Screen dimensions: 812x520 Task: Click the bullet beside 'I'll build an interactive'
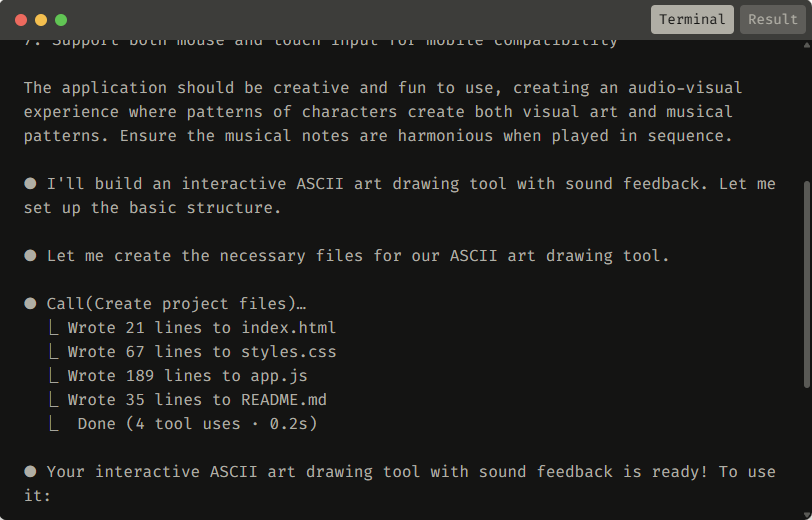30,183
